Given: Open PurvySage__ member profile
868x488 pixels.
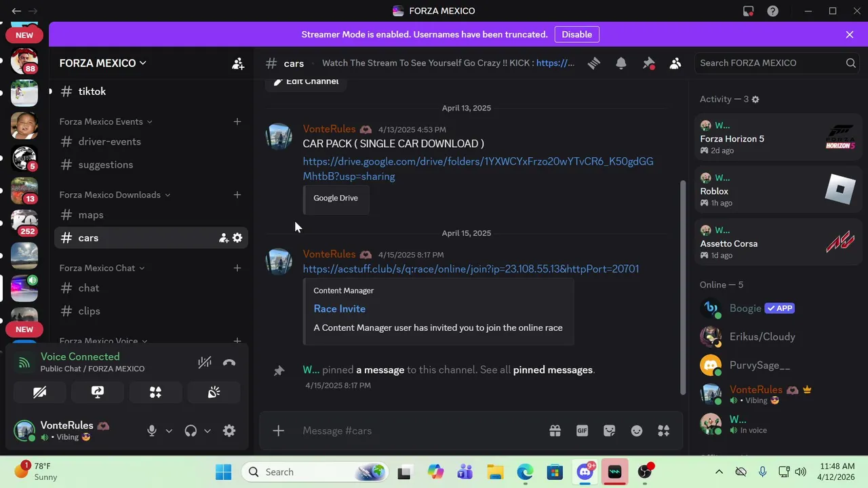Looking at the screenshot, I should click(778, 365).
